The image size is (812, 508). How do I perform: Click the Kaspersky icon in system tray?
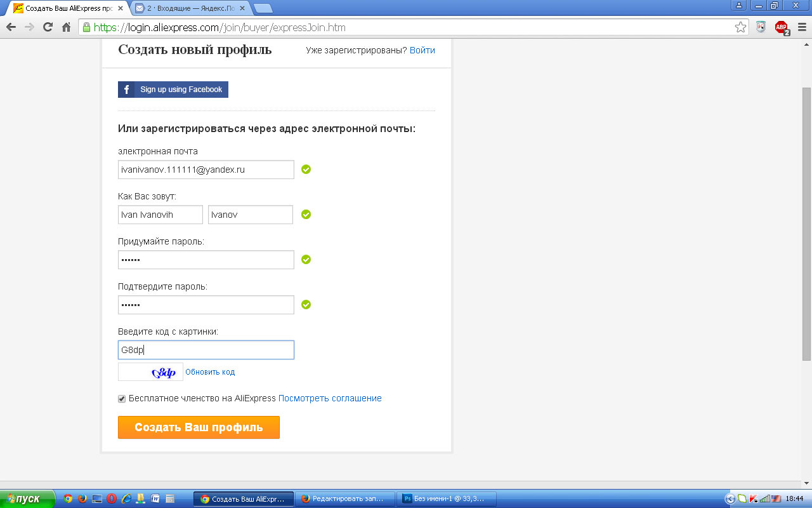click(x=754, y=499)
